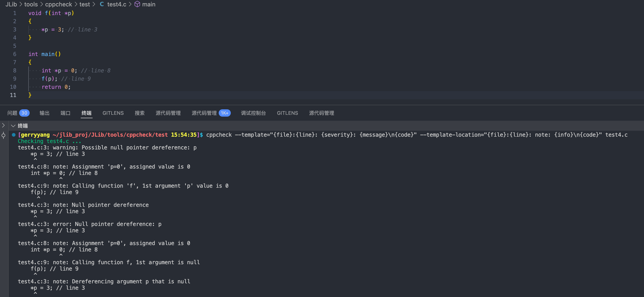This screenshot has width=644, height=297.
Task: Click the 30 badge on Problems tab
Action: [x=24, y=113]
